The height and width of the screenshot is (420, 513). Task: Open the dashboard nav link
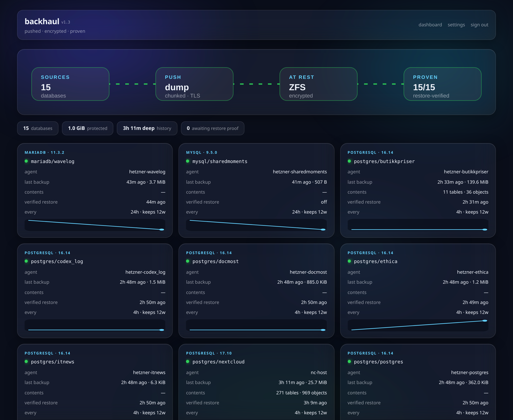click(430, 25)
